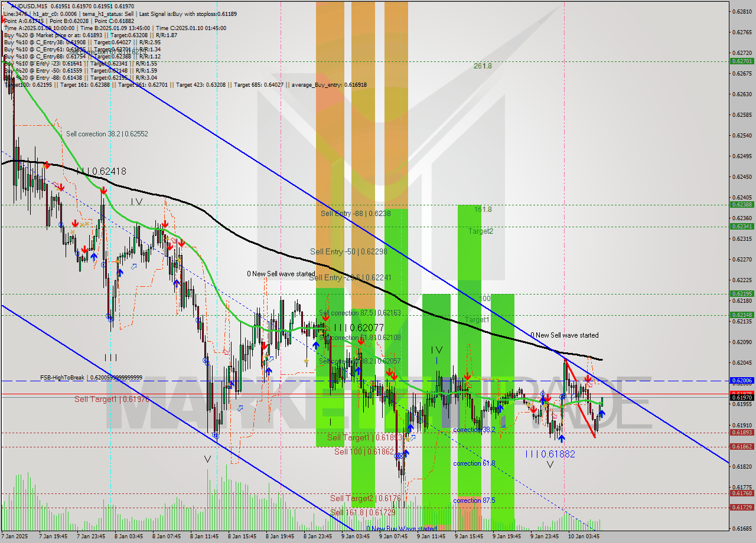The height and width of the screenshot is (543, 756).
Task: Click green price tag 0.62388
Action: [x=742, y=204]
